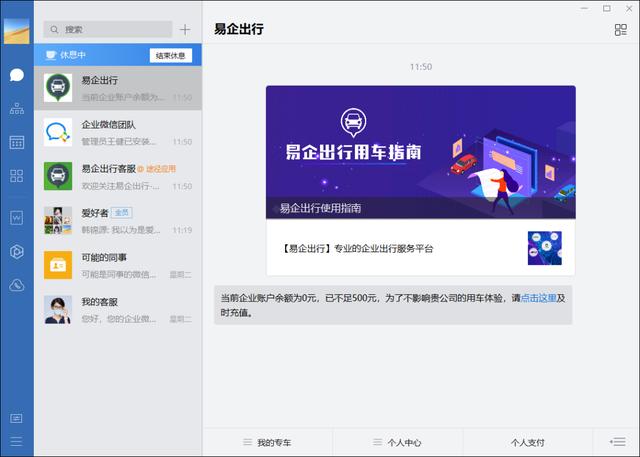Select the 可能的同事 conversation
640x457 pixels.
118,265
